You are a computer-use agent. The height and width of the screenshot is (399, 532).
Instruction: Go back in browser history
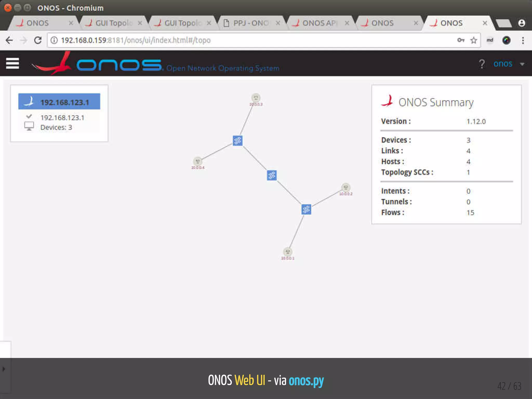pos(9,40)
